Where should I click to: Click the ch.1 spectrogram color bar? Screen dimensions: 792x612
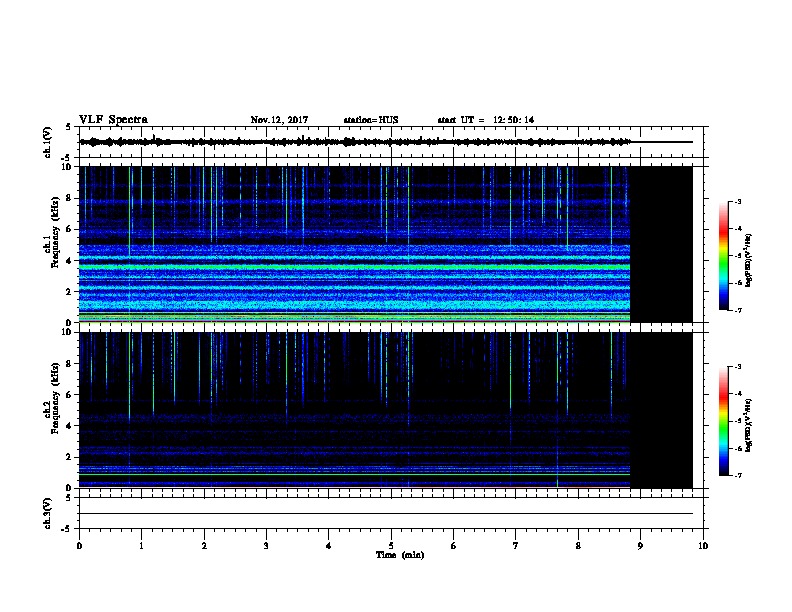coord(723,256)
